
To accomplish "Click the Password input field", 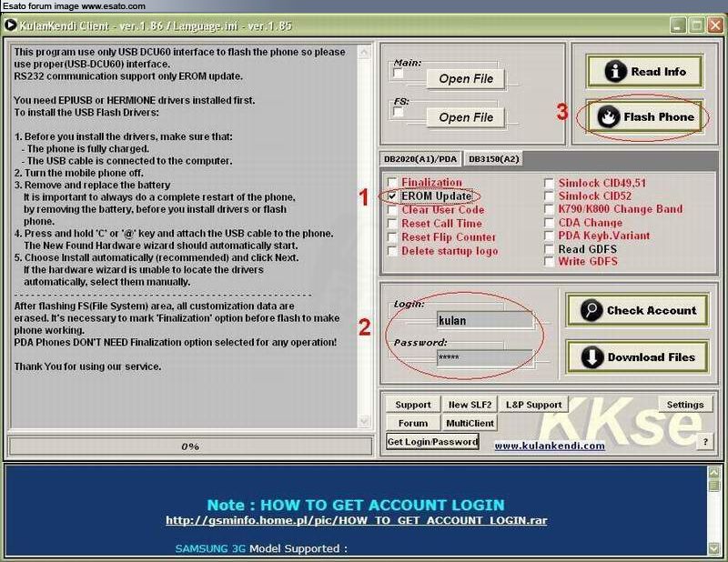I will pyautogui.click(x=484, y=357).
